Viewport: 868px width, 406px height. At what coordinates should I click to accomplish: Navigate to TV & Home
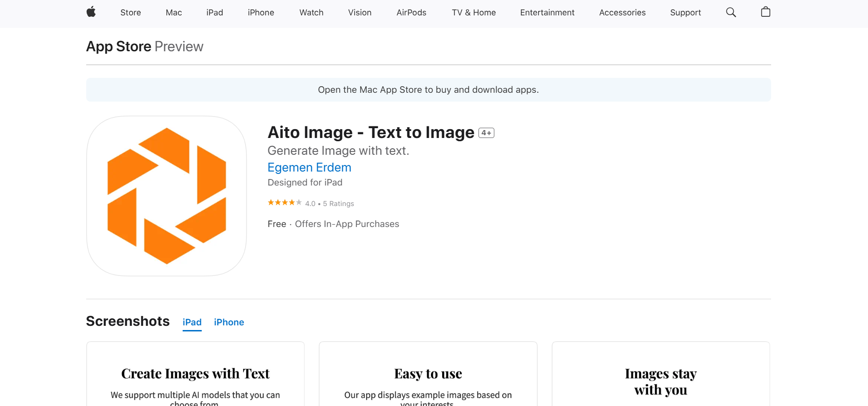(x=473, y=13)
